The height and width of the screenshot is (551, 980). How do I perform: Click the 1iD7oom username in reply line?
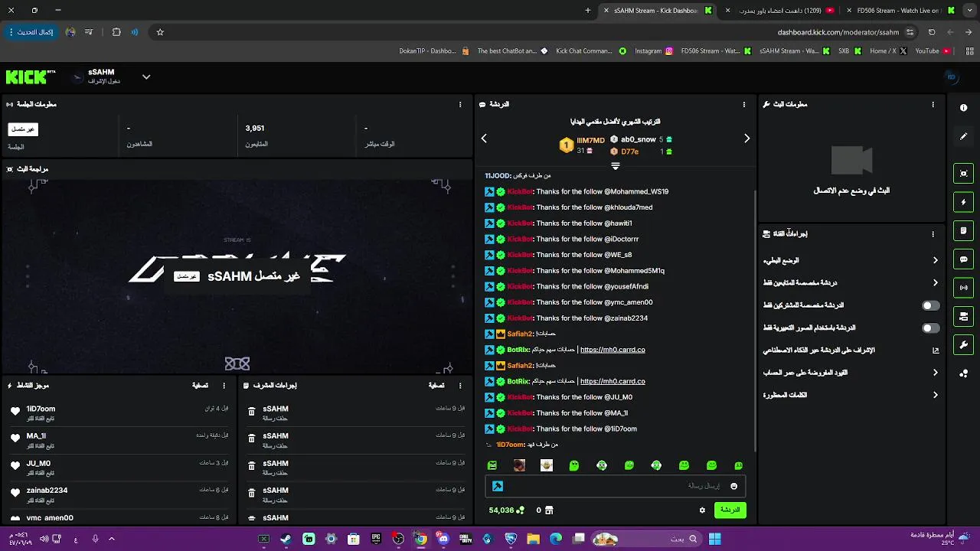[511, 445]
